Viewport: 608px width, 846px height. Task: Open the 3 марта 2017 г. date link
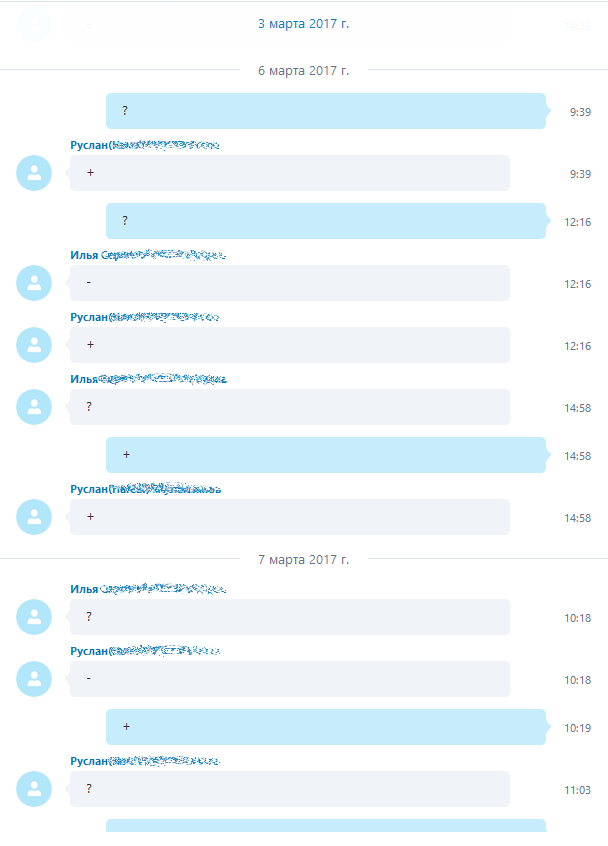(304, 24)
